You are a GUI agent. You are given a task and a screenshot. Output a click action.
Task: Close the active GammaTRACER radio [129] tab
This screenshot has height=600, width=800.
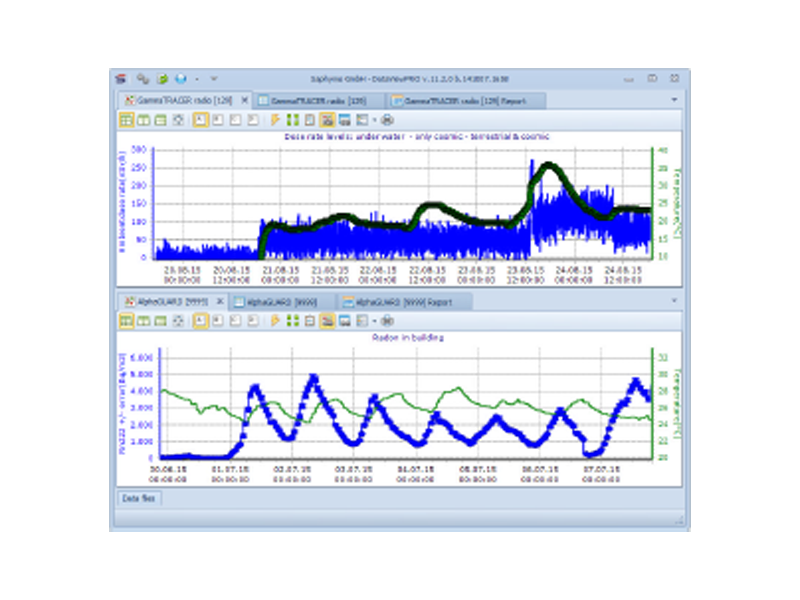click(x=242, y=100)
